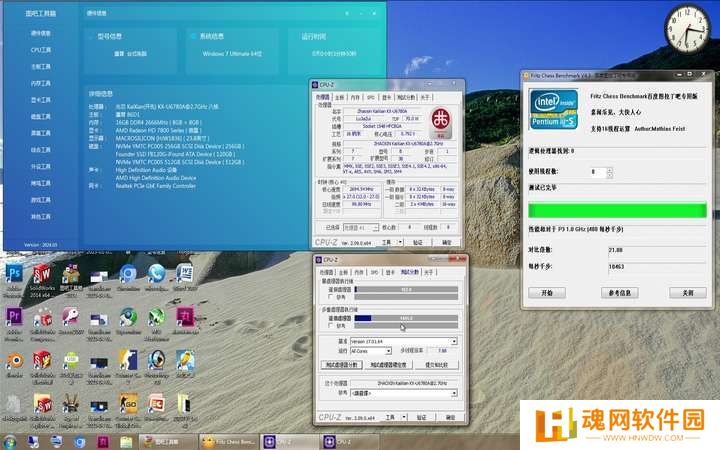Click the single-thread score bar in CPU-Z
The width and height of the screenshot is (720, 450).
click(x=406, y=289)
